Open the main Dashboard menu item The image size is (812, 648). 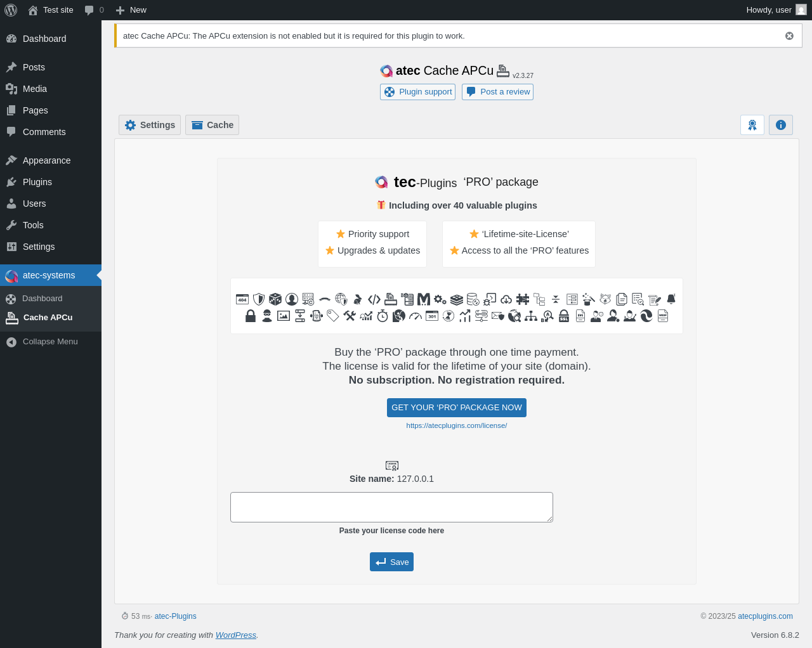[51, 39]
